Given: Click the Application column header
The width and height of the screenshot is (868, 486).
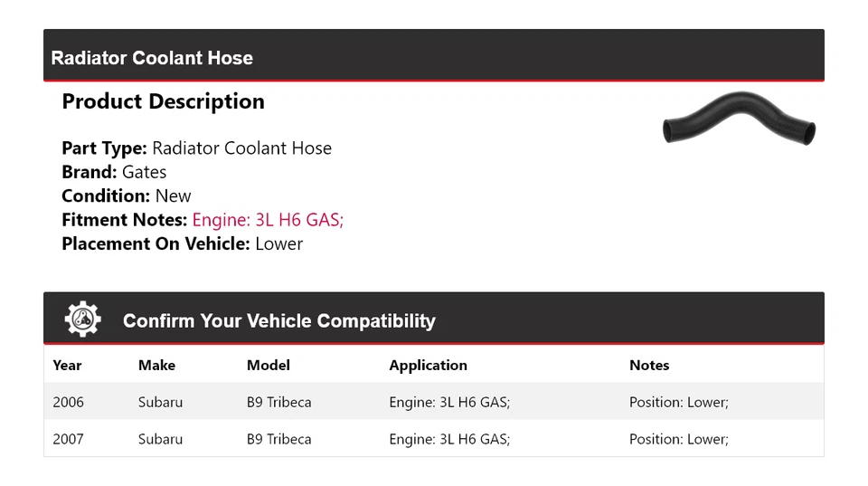Looking at the screenshot, I should coord(428,366).
